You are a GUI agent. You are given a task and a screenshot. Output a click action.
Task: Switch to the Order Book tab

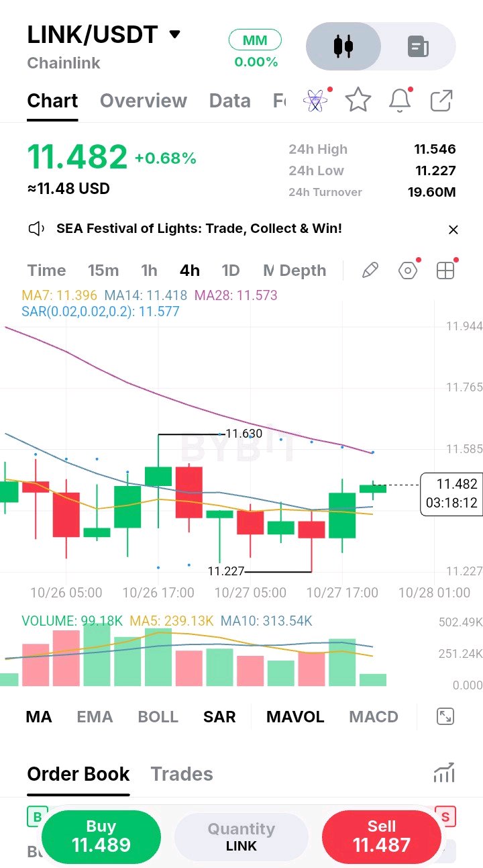click(78, 774)
